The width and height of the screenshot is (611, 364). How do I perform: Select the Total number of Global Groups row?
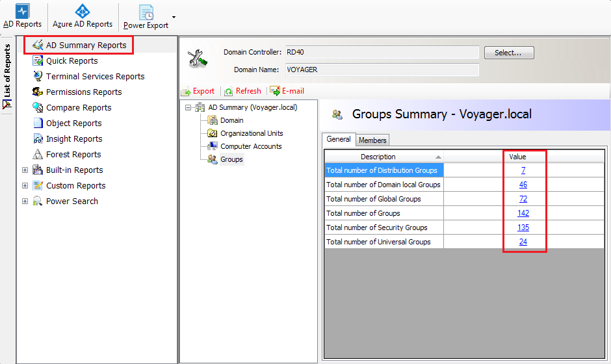click(x=464, y=199)
